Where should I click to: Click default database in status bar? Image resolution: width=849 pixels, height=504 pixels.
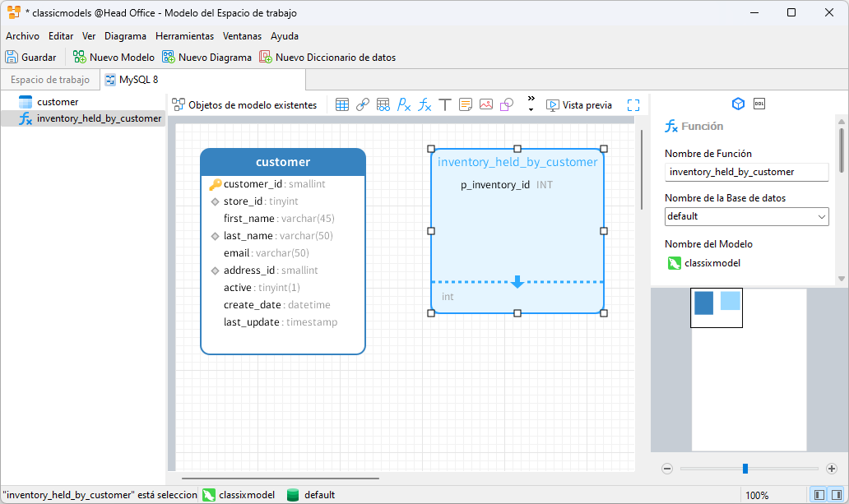(311, 495)
